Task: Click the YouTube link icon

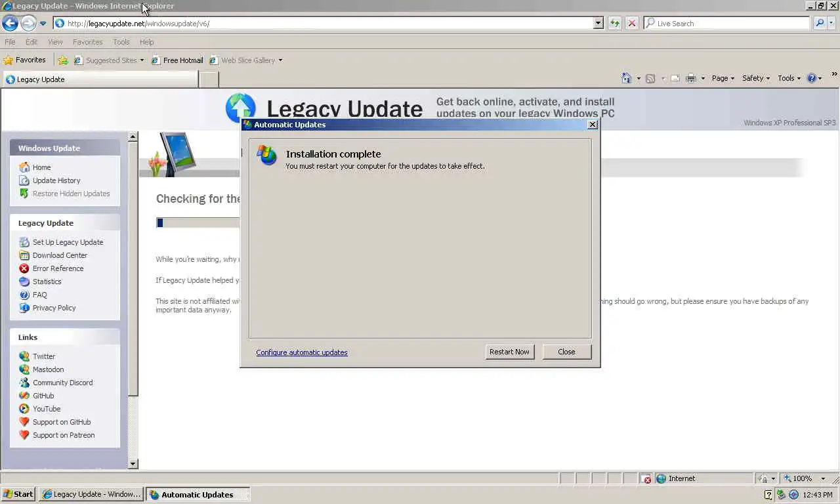Action: pos(24,409)
